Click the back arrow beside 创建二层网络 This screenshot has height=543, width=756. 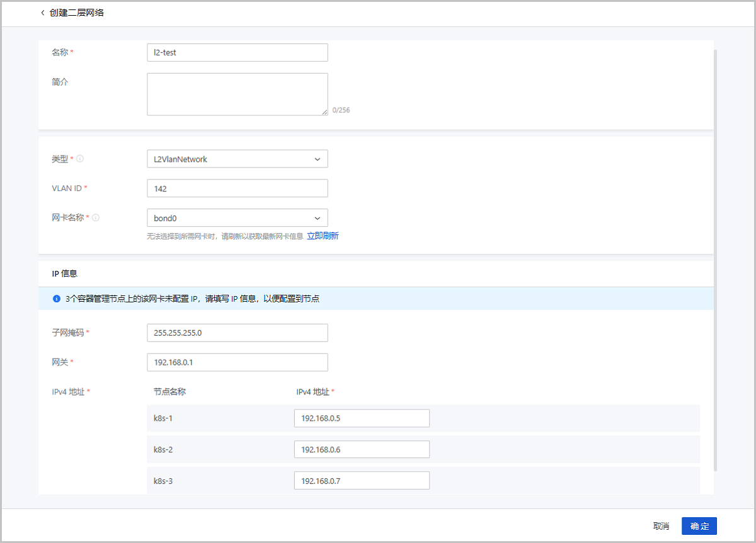43,13
